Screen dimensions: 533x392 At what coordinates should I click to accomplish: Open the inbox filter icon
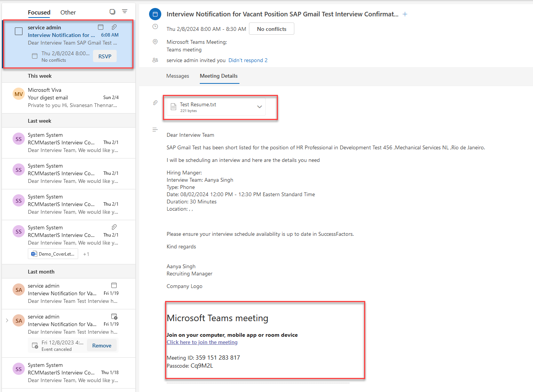pos(125,11)
